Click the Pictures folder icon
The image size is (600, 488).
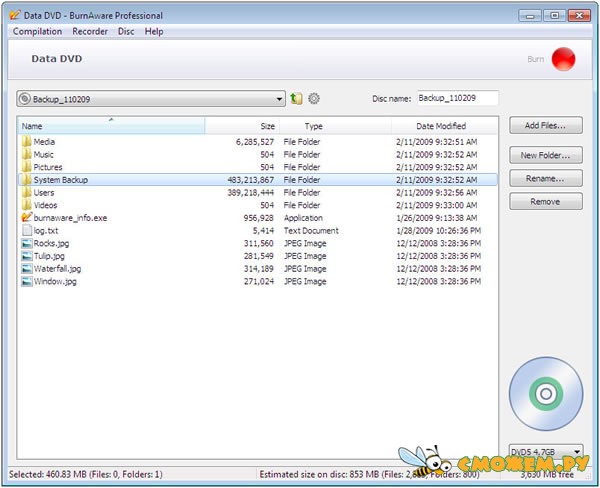point(27,167)
